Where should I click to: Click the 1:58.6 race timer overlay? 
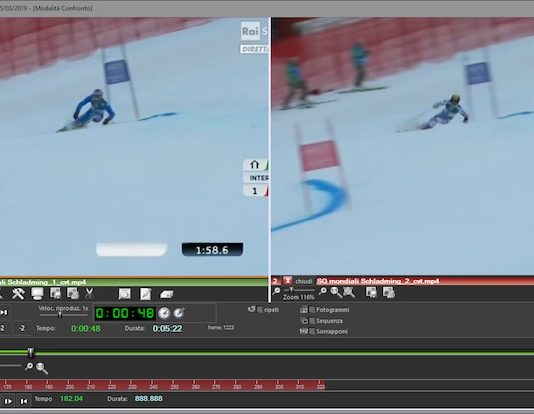point(212,250)
